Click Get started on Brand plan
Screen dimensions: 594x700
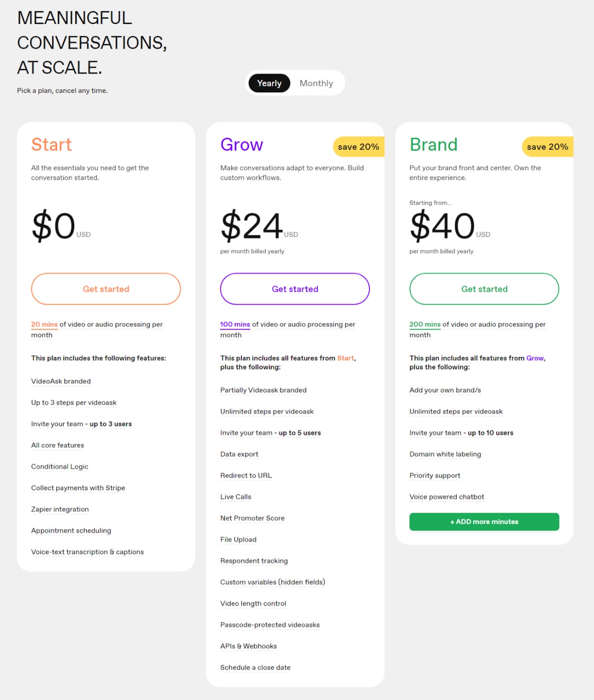pyautogui.click(x=484, y=289)
